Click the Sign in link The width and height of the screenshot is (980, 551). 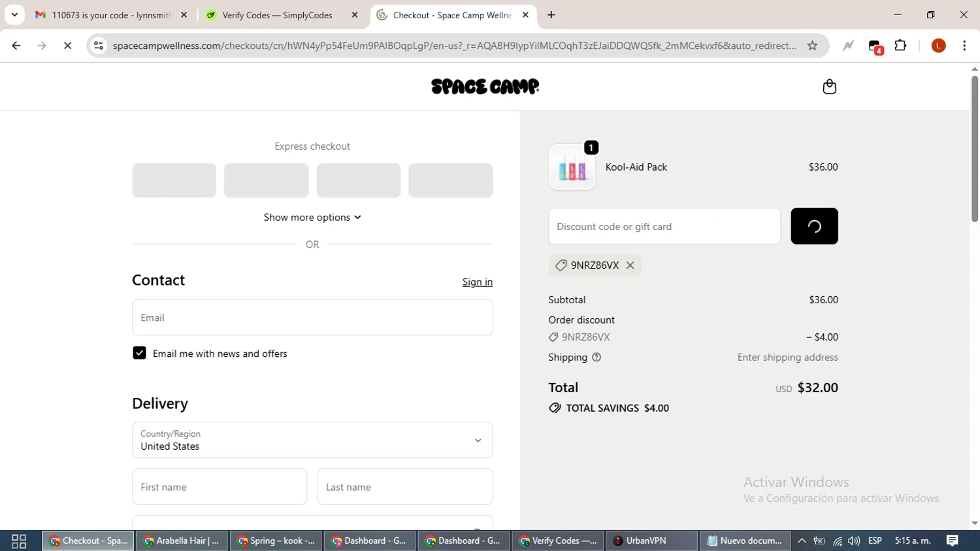tap(478, 282)
